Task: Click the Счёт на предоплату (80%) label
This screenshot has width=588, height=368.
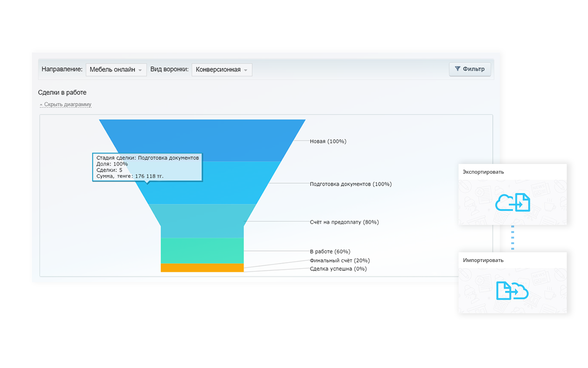Action: 344,222
